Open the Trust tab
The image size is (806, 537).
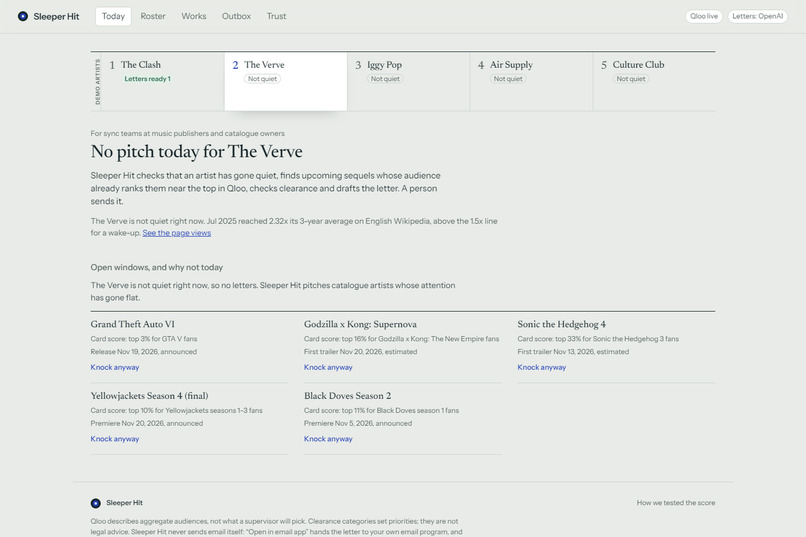coord(276,16)
